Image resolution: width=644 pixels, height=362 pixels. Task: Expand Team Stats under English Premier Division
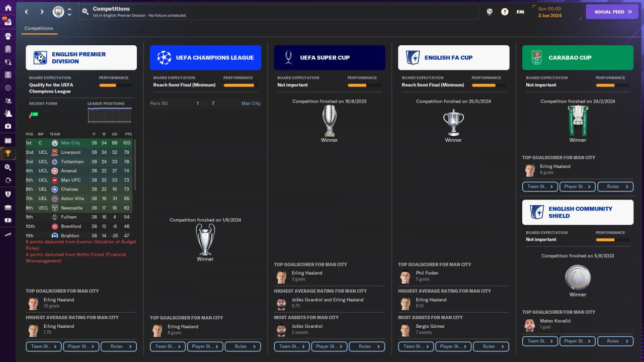(44, 346)
